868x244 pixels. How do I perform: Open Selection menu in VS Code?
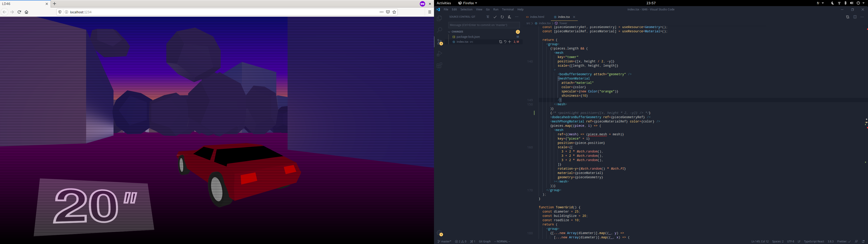tap(466, 9)
